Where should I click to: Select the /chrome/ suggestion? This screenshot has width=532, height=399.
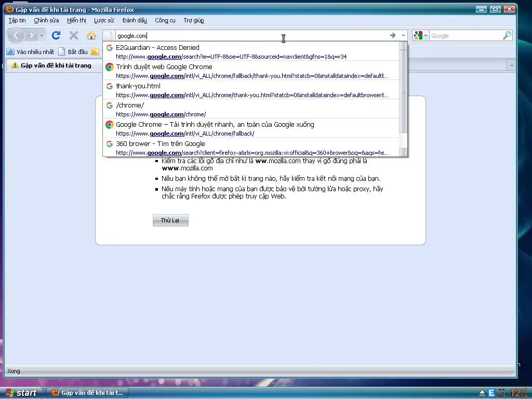pyautogui.click(x=251, y=109)
